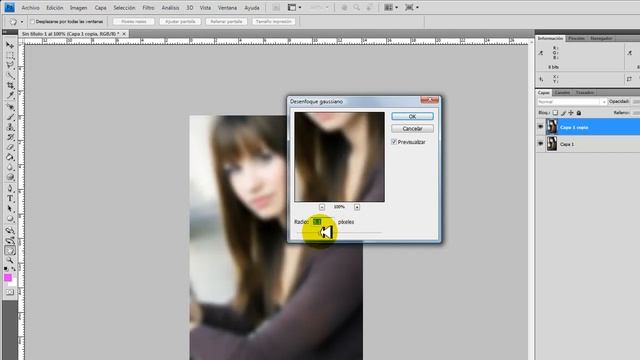The width and height of the screenshot is (640, 360).
Task: Select the Eyedropper tool in the toolbox
Action: coord(10,96)
